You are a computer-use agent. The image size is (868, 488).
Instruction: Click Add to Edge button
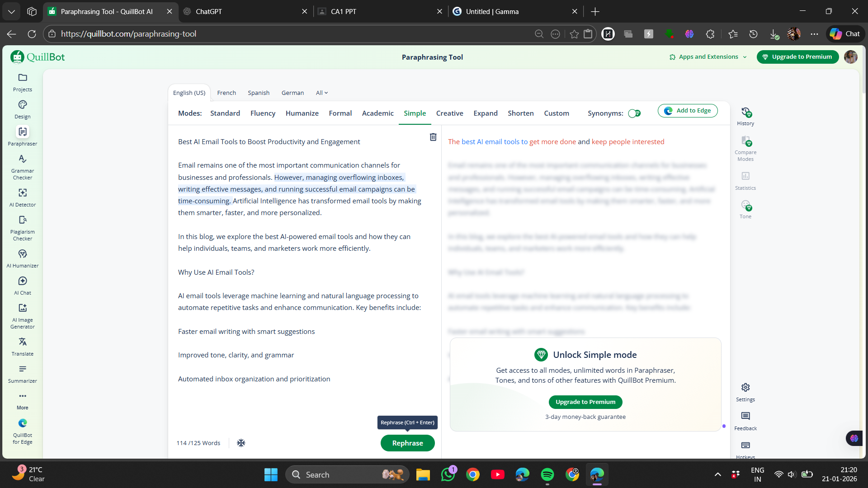(x=688, y=111)
